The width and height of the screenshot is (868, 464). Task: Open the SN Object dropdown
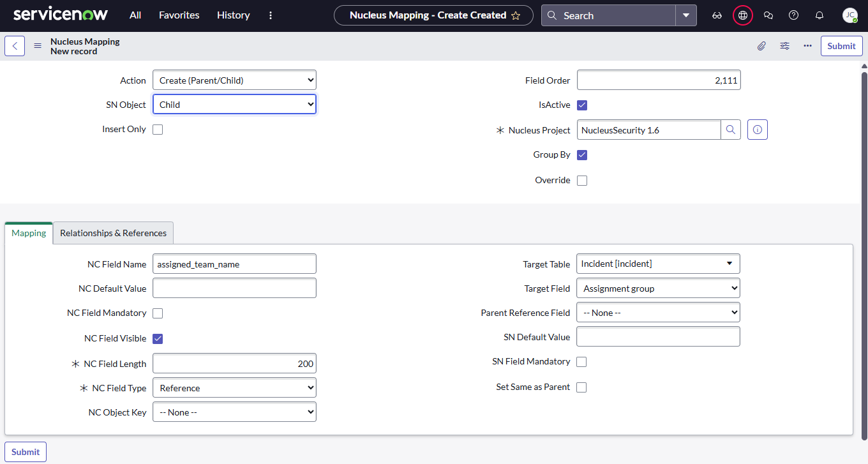click(x=234, y=105)
